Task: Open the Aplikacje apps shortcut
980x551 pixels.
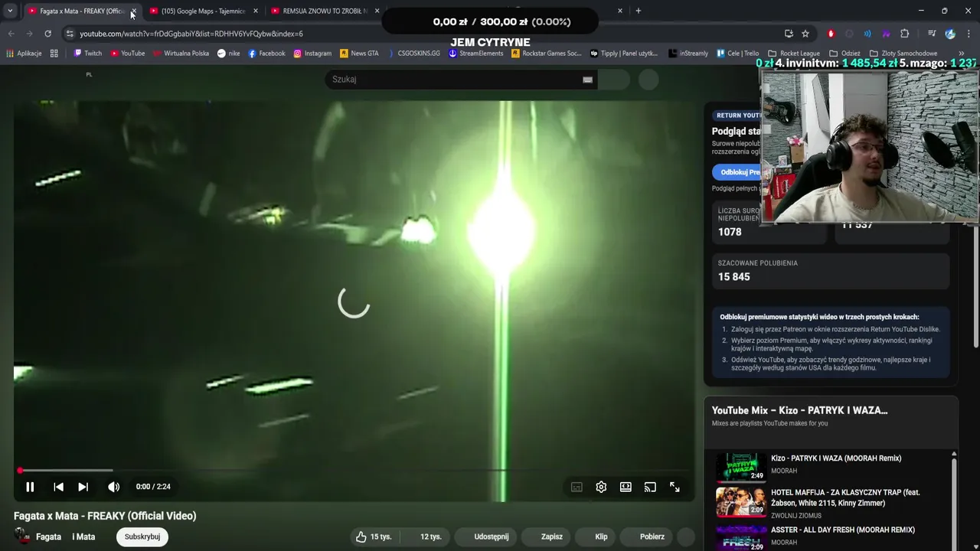Action: (x=24, y=54)
